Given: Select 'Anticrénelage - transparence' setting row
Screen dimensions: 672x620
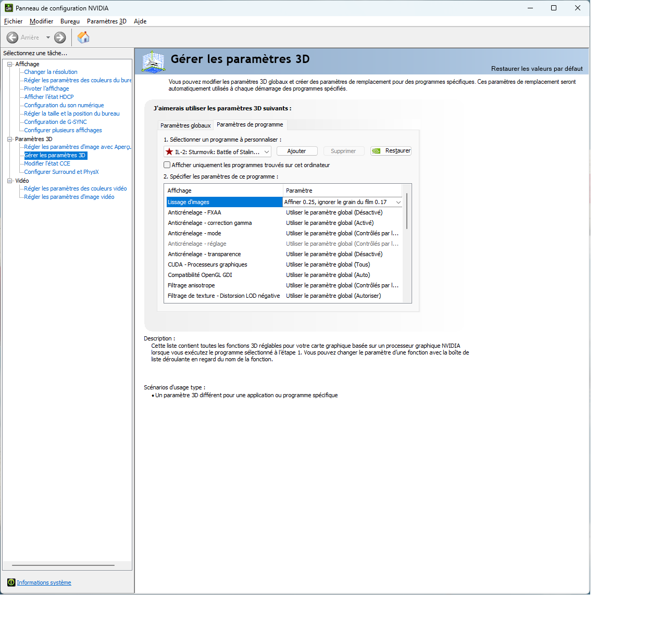Looking at the screenshot, I should pos(284,254).
